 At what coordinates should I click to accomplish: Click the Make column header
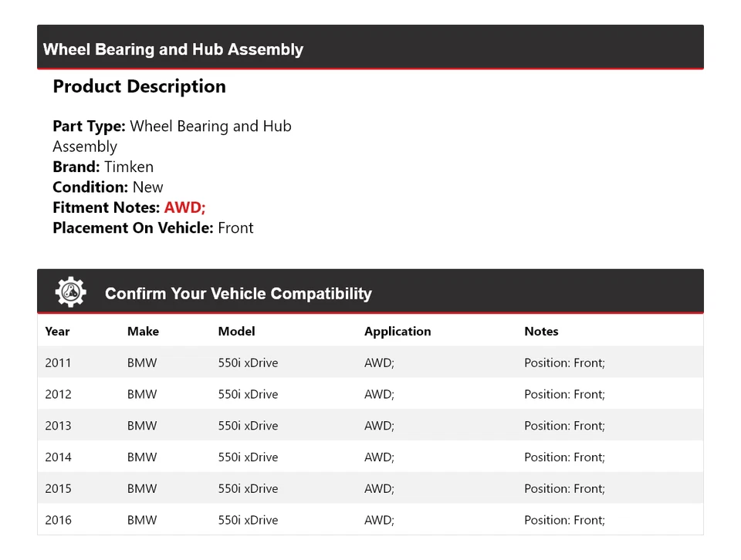point(143,332)
